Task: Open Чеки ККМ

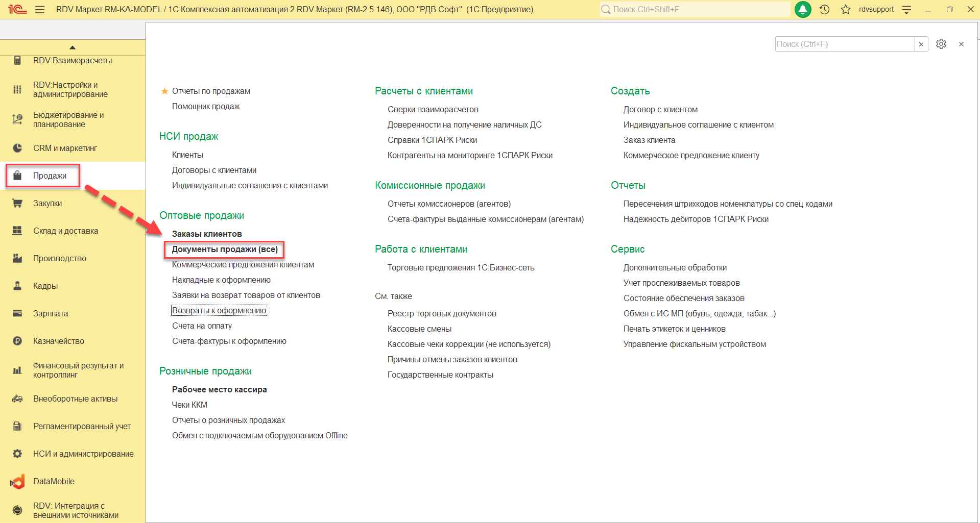Action: [x=189, y=405]
